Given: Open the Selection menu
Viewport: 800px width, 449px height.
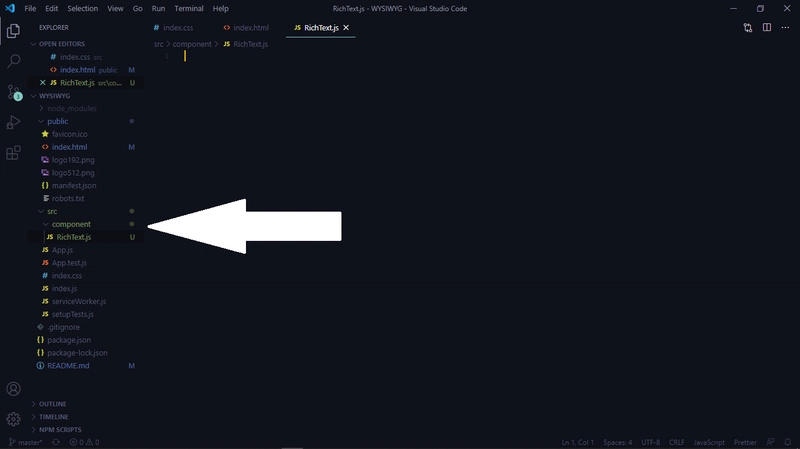Looking at the screenshot, I should coord(82,9).
